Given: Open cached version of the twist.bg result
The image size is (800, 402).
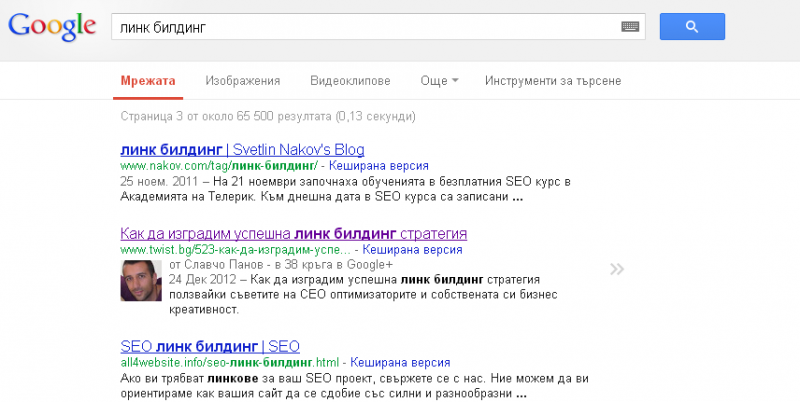Looking at the screenshot, I should point(412,249).
